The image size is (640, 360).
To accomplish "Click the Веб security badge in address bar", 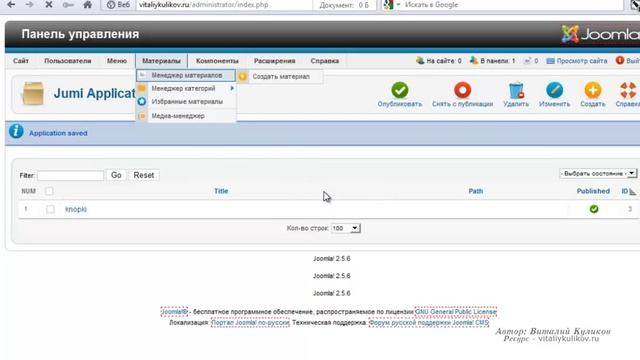I will 118,5.
